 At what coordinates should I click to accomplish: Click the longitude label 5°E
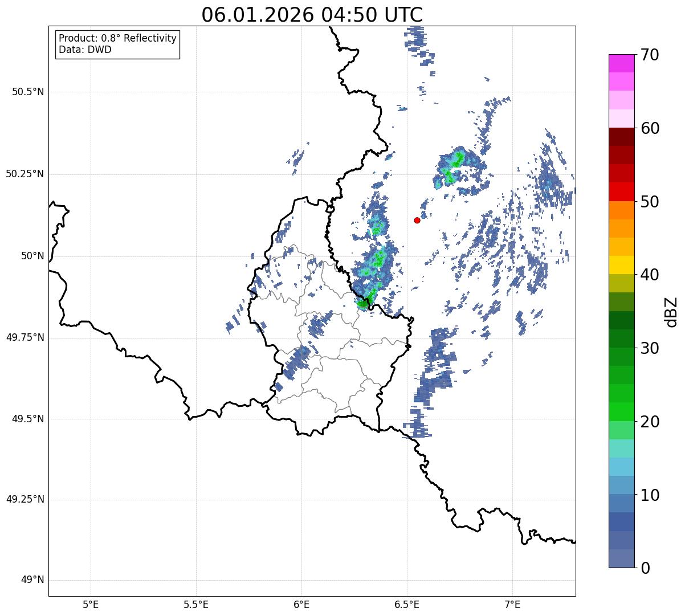(91, 604)
